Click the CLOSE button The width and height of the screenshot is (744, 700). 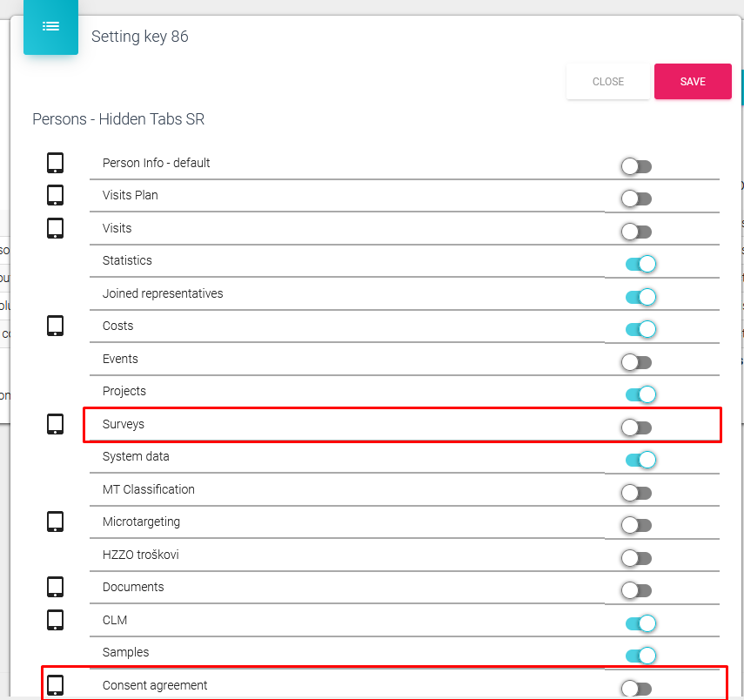tap(608, 82)
